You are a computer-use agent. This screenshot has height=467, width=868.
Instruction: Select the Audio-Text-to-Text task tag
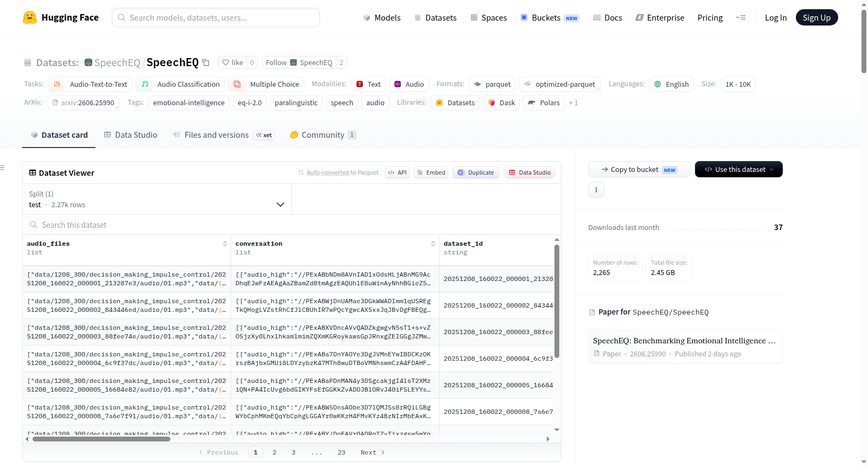tap(90, 84)
